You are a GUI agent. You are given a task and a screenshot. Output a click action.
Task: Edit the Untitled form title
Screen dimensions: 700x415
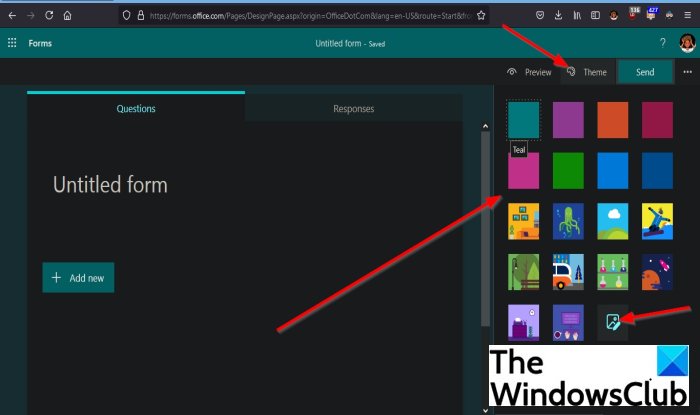tap(110, 184)
